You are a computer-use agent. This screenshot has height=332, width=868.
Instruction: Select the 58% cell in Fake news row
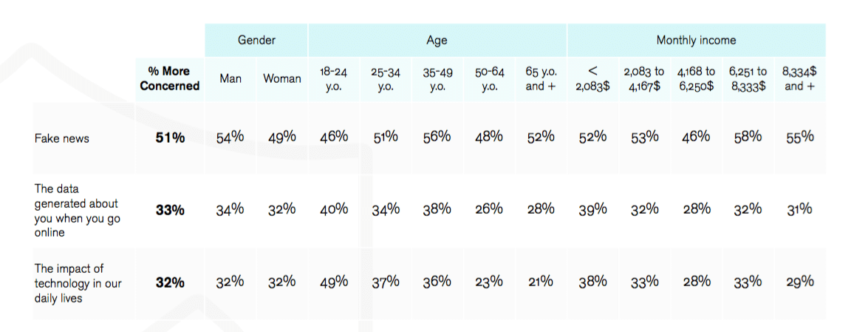(748, 137)
